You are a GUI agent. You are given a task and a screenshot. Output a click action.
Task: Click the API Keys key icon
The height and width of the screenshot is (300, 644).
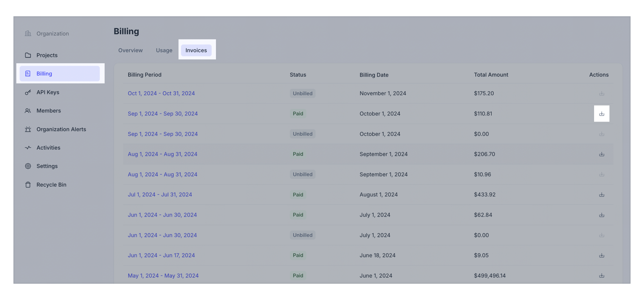pyautogui.click(x=28, y=92)
